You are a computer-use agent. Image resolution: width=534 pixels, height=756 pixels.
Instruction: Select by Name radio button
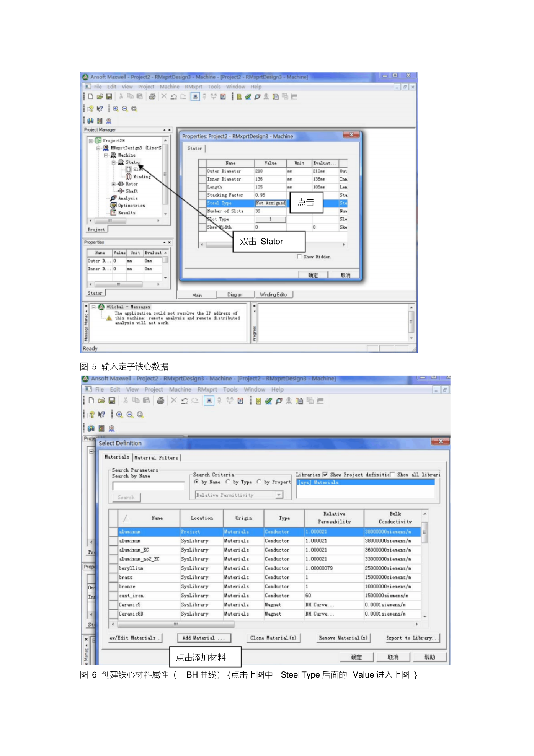tap(196, 482)
